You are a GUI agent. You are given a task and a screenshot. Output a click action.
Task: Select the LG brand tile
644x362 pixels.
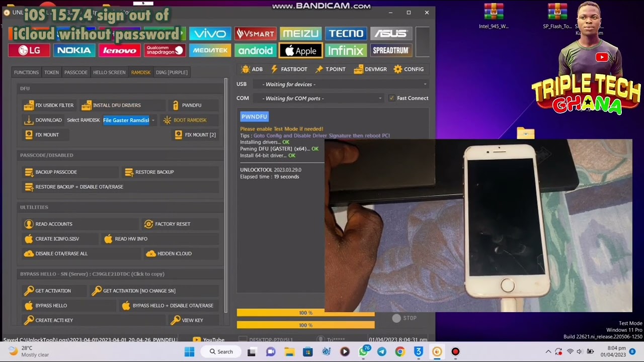(x=29, y=50)
